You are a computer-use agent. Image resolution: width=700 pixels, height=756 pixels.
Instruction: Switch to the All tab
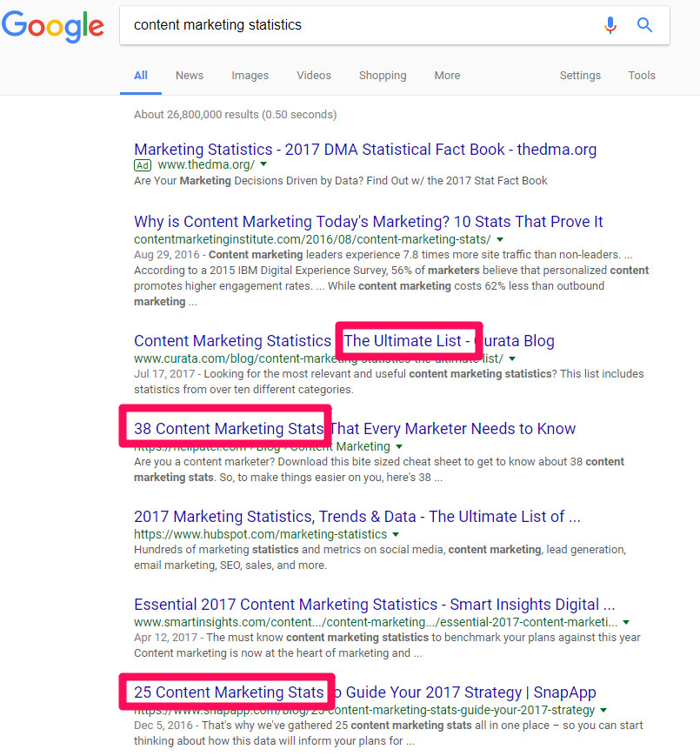[x=141, y=76]
